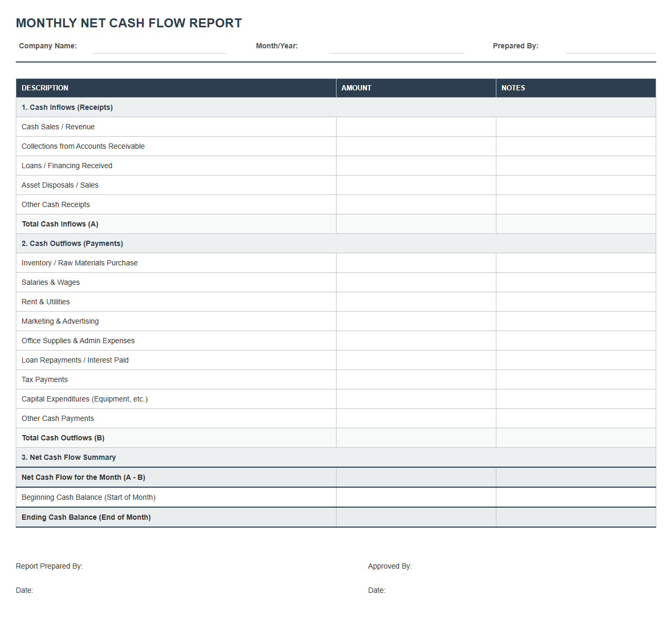Click Notes cell for Loan Repayments / Interest Paid

(x=576, y=360)
